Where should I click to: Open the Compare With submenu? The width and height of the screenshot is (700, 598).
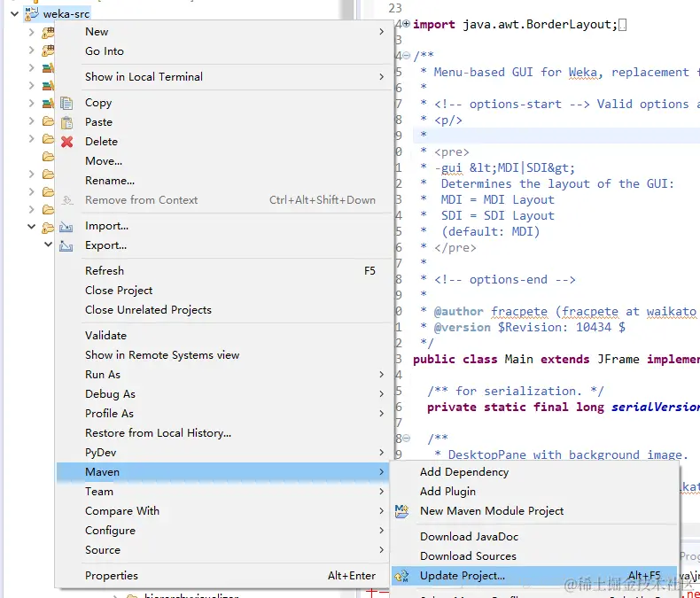(223, 511)
